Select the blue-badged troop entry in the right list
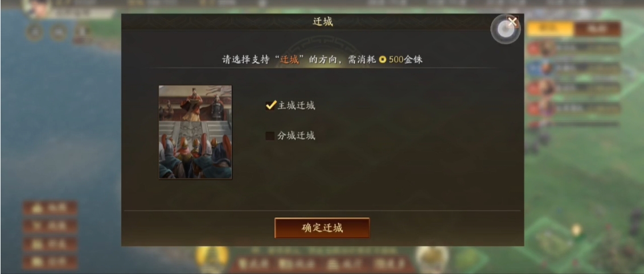Image resolution: width=644 pixels, height=274 pixels. pyautogui.click(x=574, y=68)
